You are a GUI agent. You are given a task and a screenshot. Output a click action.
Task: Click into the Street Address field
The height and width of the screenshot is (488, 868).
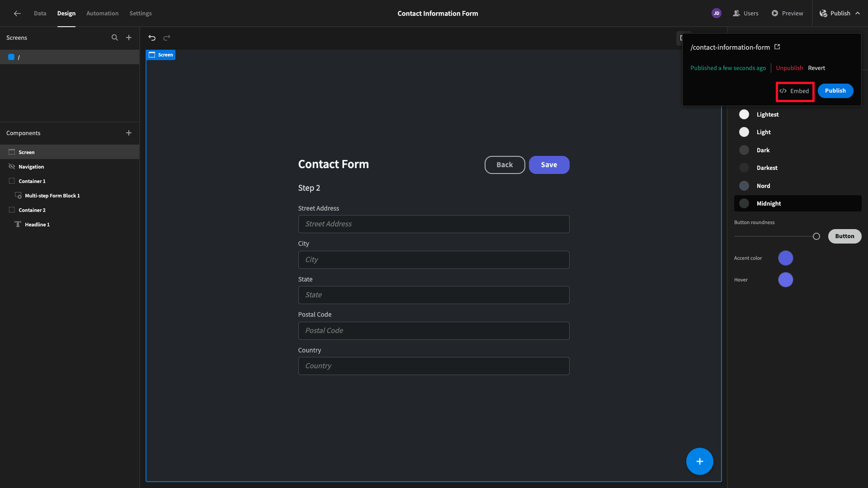click(434, 224)
